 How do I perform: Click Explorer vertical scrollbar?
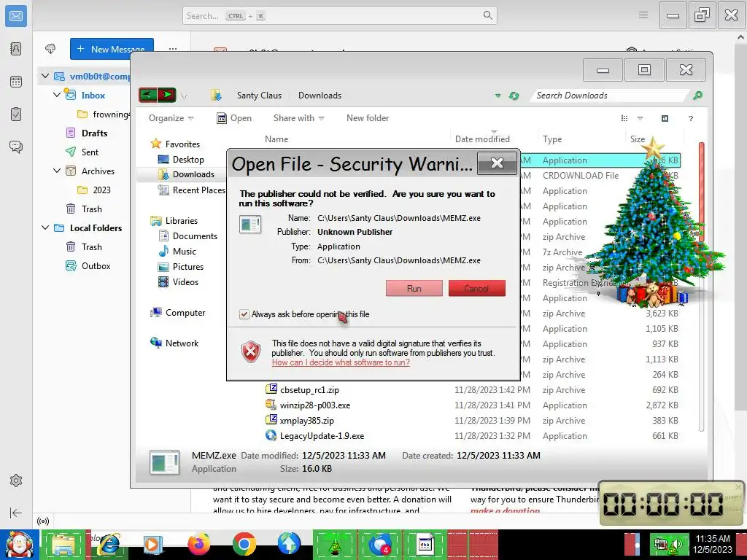(x=701, y=286)
